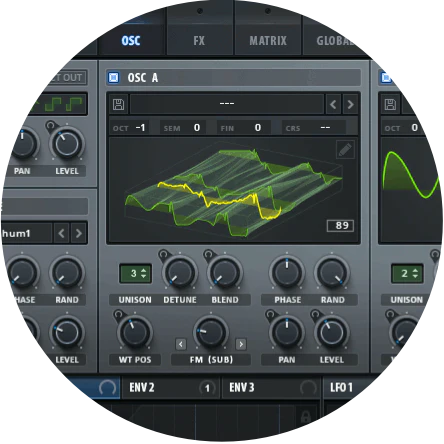The height and width of the screenshot is (444, 444).
Task: Select previous OSC A wavetable
Action: 333,104
